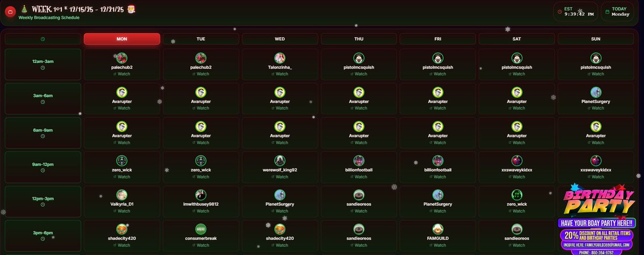Click Avarupter avatar in Monday 3am-6am
The image size is (644, 255).
pos(122,92)
